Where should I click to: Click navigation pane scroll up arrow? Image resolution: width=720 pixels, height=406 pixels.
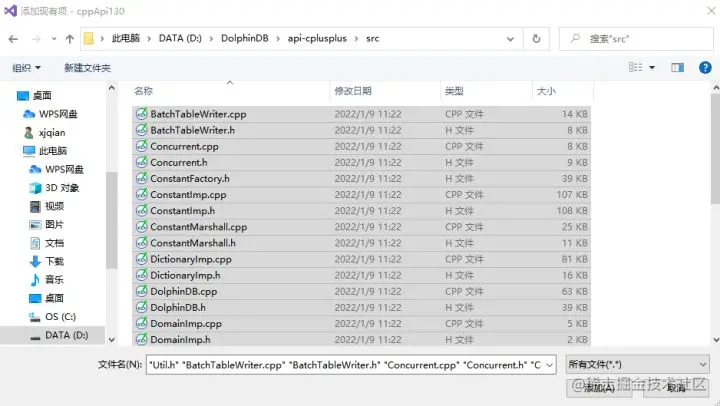[x=112, y=87]
